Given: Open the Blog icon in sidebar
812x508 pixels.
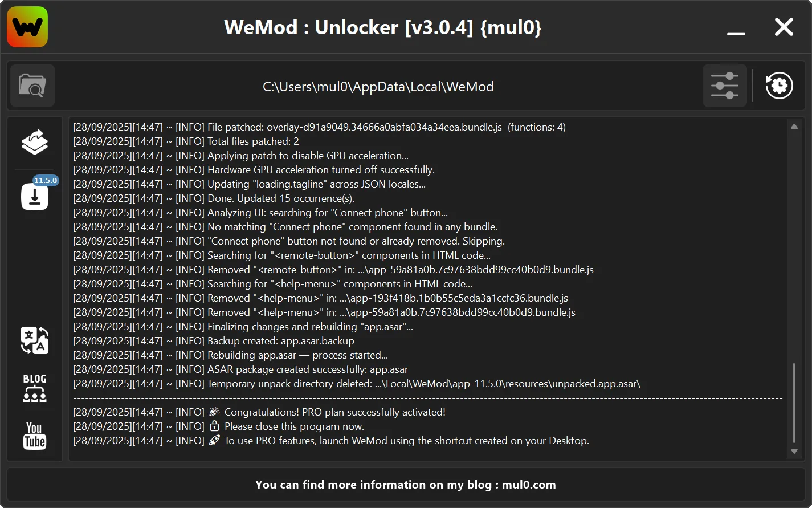Looking at the screenshot, I should pos(35,388).
